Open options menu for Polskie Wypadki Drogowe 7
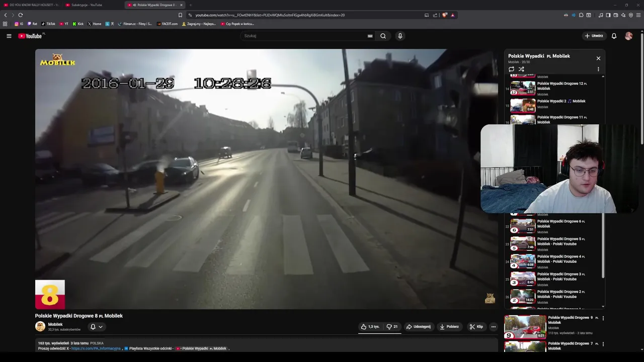 (603, 344)
